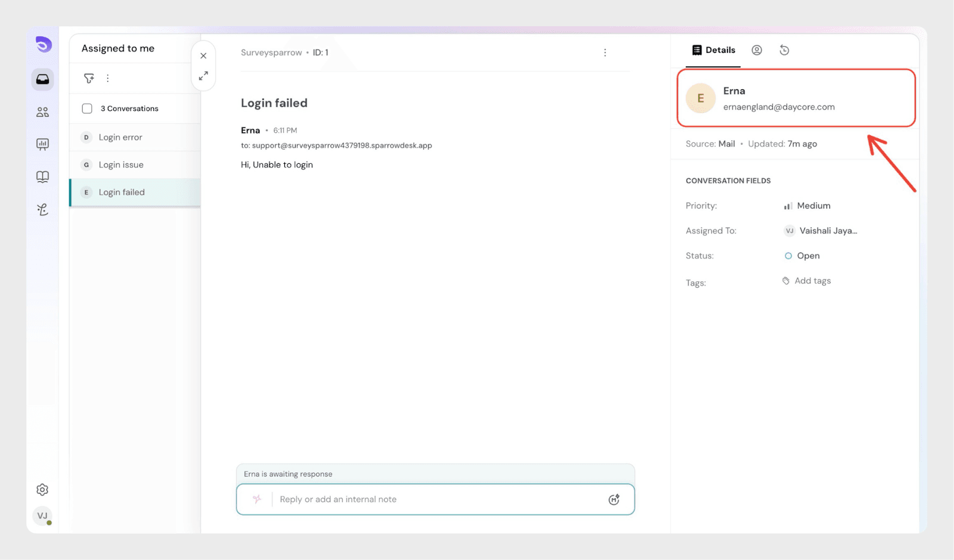The width and height of the screenshot is (954, 560).
Task: Open the reports chart icon
Action: pos(42,144)
